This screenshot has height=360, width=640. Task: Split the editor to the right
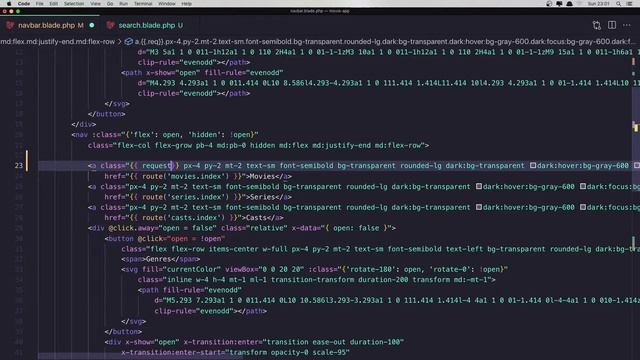click(612, 25)
